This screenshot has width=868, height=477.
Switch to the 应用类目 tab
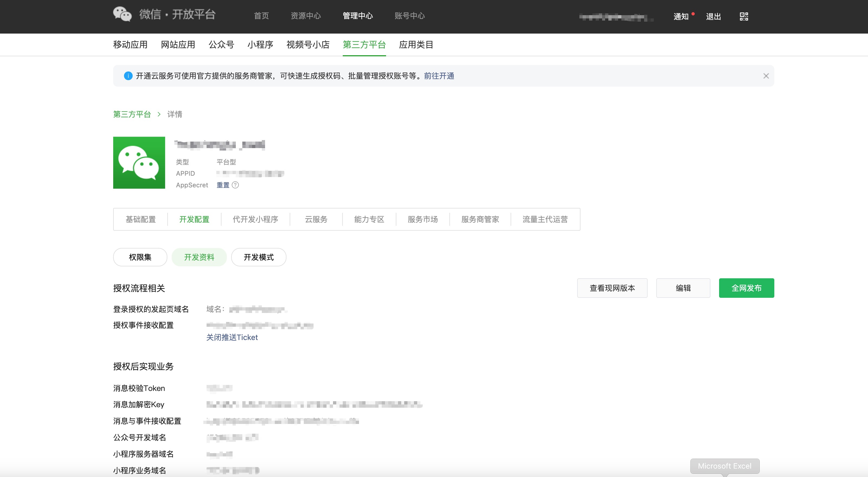416,44
